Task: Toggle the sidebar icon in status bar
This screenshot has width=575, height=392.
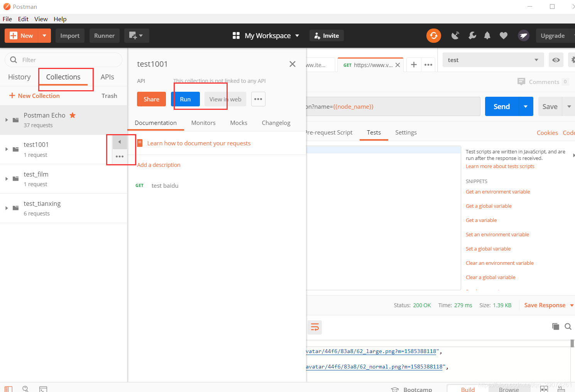Action: coord(8,389)
